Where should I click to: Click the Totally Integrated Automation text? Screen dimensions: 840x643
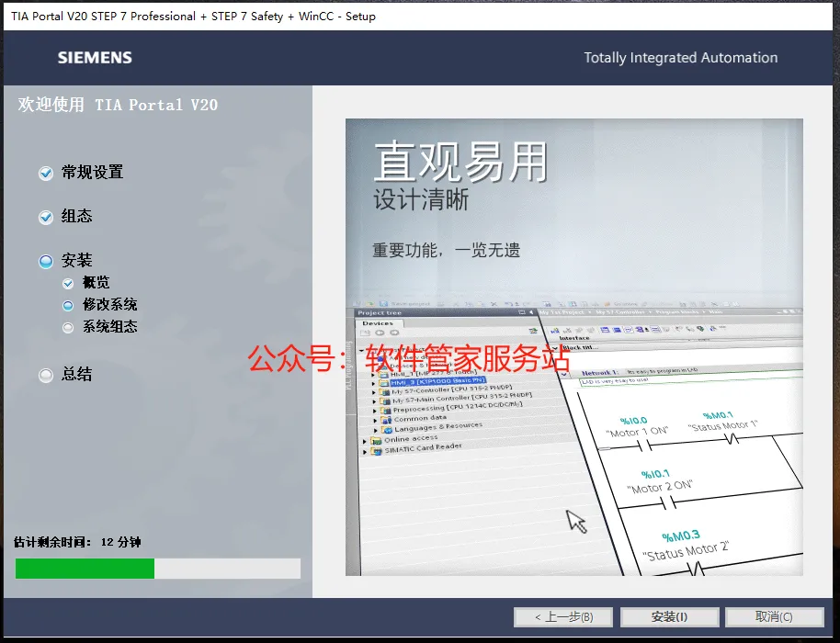(680, 57)
